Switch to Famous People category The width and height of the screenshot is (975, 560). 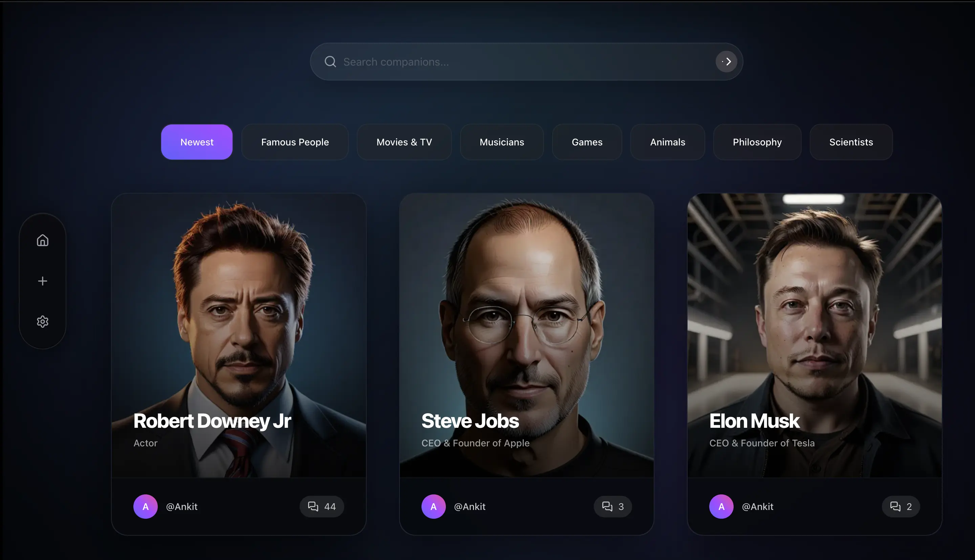[x=295, y=142]
